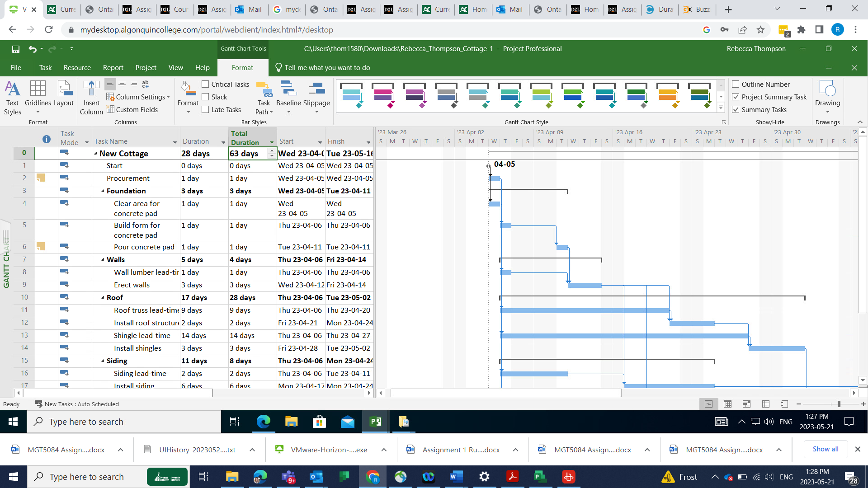Open the Report ribbon tab
Viewport: 868px width, 488px height.
point(113,68)
